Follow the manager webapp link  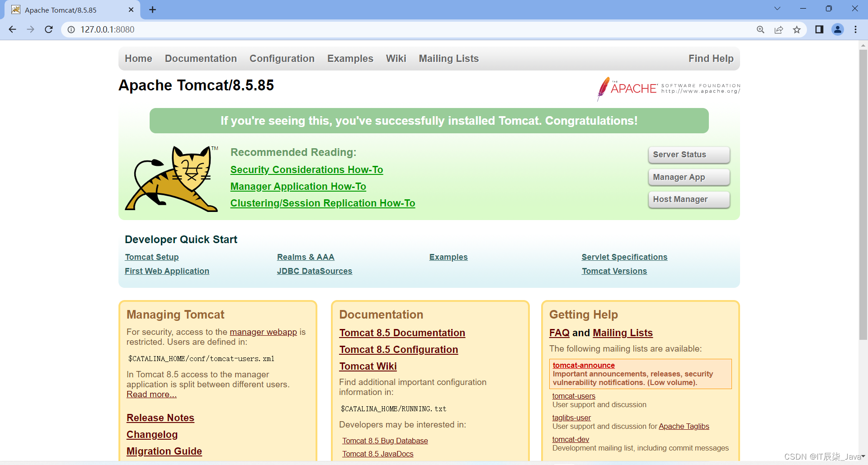click(263, 332)
